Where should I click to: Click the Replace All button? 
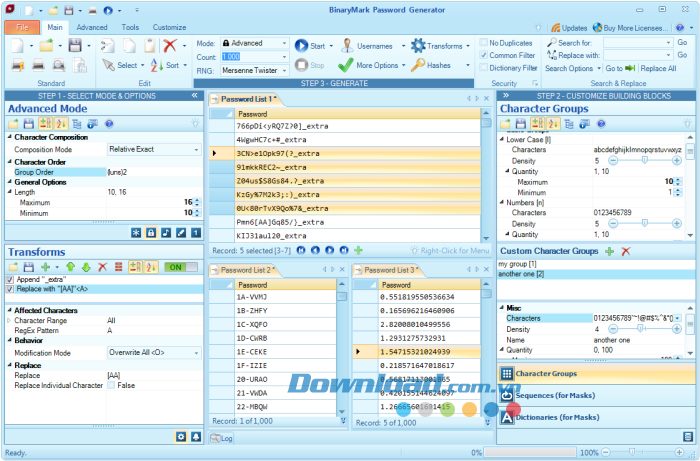coord(658,69)
